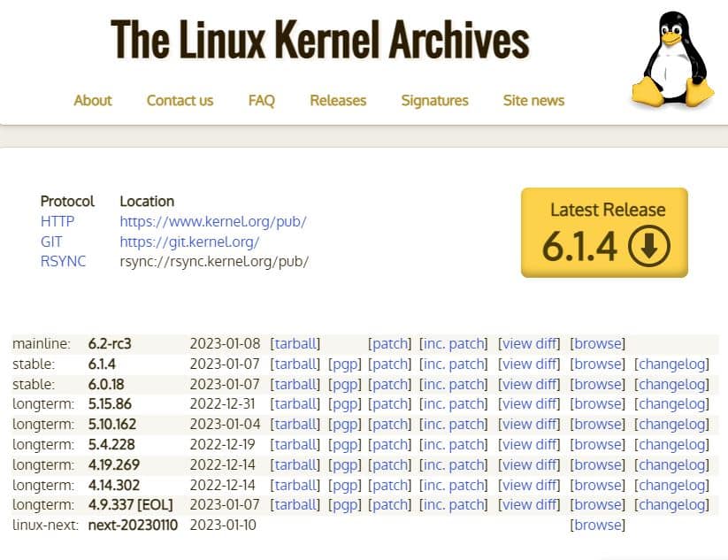728x560 pixels.
Task: Select the version text 5.10.162
Action: (x=112, y=425)
